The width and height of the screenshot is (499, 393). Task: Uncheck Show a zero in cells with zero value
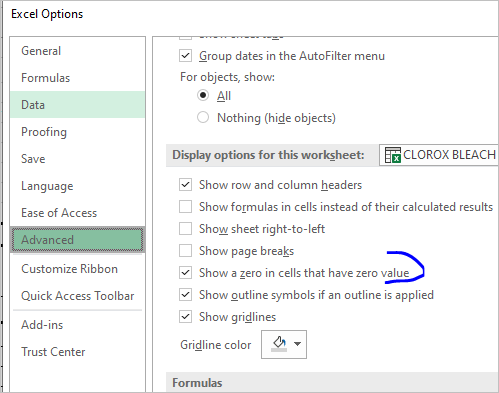pos(185,273)
